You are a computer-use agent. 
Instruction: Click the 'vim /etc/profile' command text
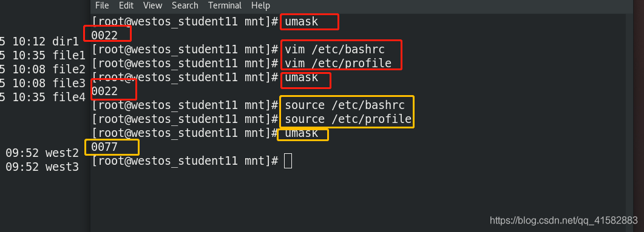point(338,63)
